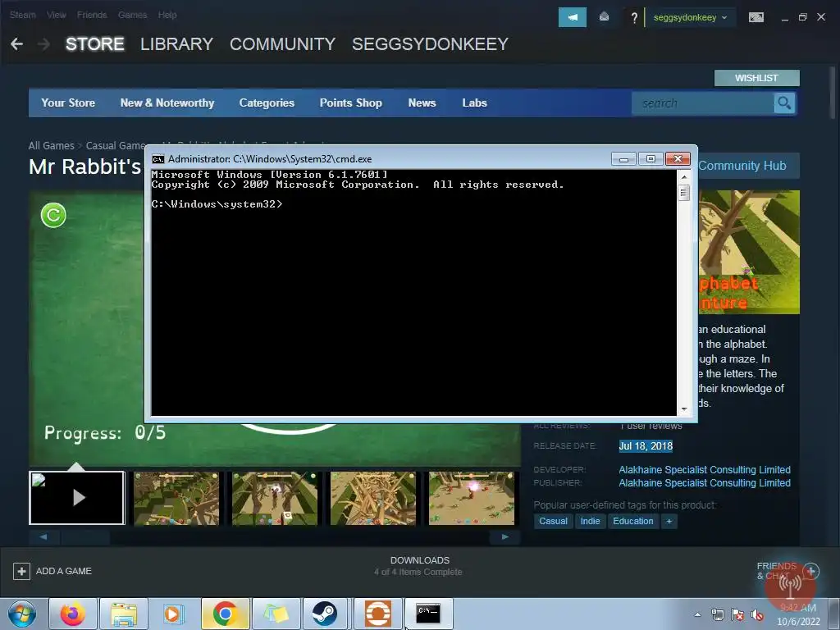Viewport: 840px width, 630px height.
Task: Select the fourth screenshot thumbnail
Action: click(x=373, y=498)
